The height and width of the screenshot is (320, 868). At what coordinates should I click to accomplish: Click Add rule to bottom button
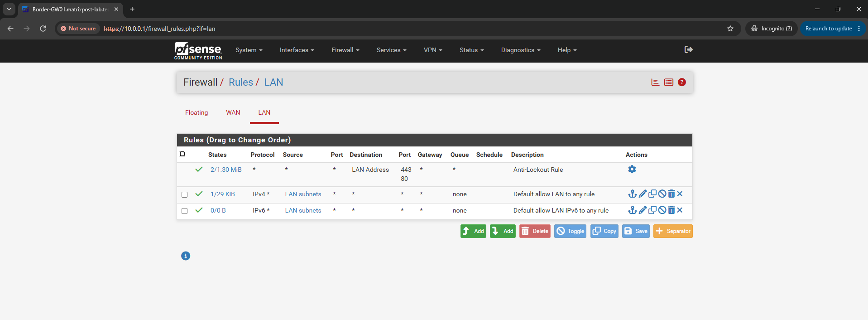tap(503, 231)
